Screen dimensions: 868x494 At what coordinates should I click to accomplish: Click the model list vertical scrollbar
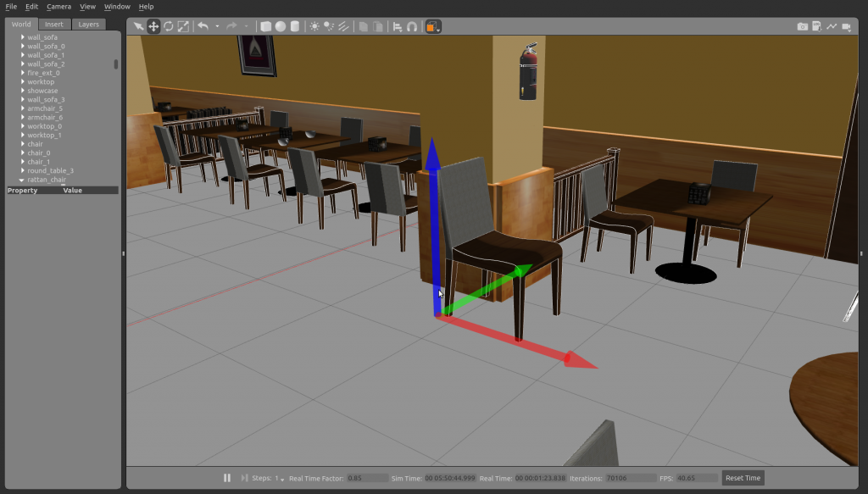pos(116,64)
